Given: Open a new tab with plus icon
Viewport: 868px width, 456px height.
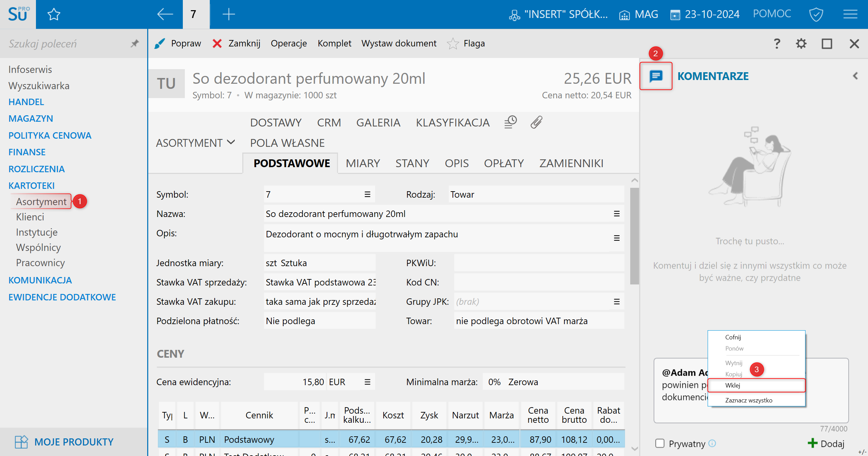Looking at the screenshot, I should tap(228, 14).
